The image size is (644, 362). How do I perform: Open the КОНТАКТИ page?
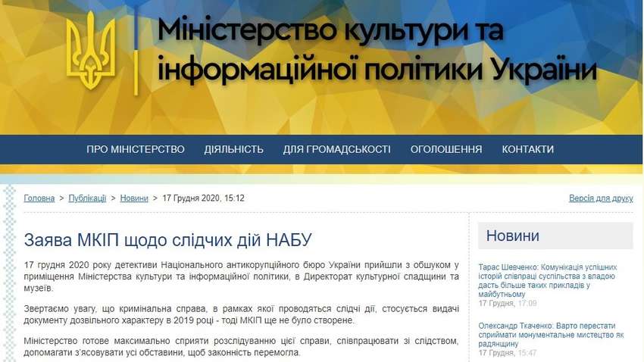click(528, 149)
